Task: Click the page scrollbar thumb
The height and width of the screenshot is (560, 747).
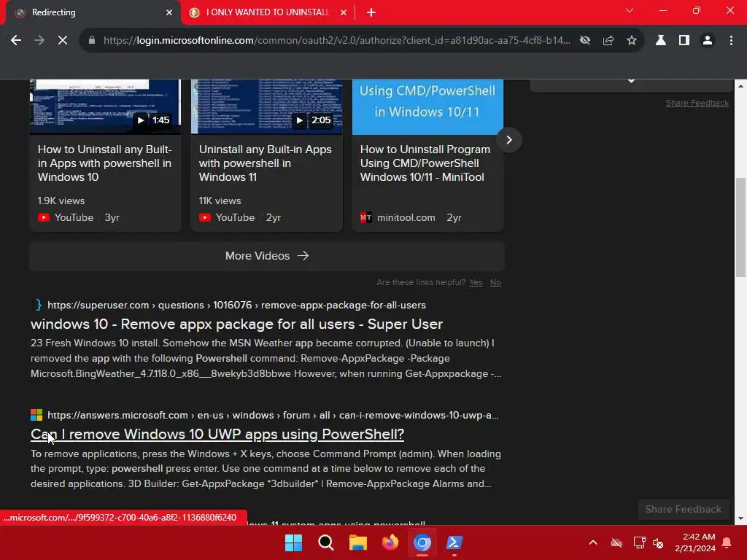Action: (740, 227)
